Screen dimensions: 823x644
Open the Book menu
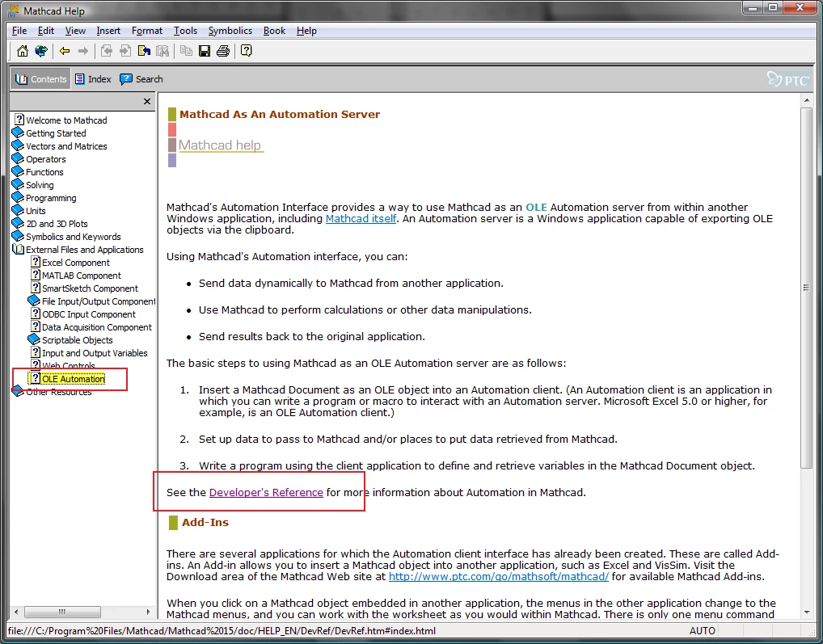coord(275,31)
